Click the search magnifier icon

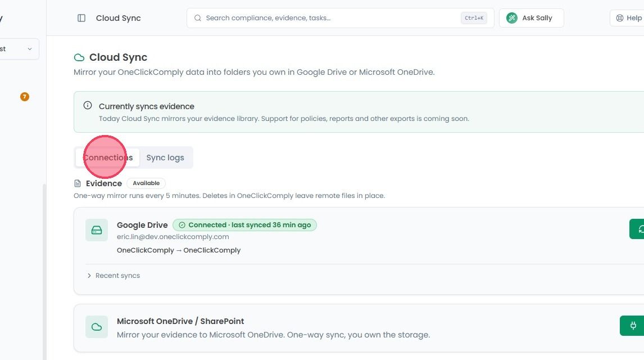pyautogui.click(x=198, y=18)
